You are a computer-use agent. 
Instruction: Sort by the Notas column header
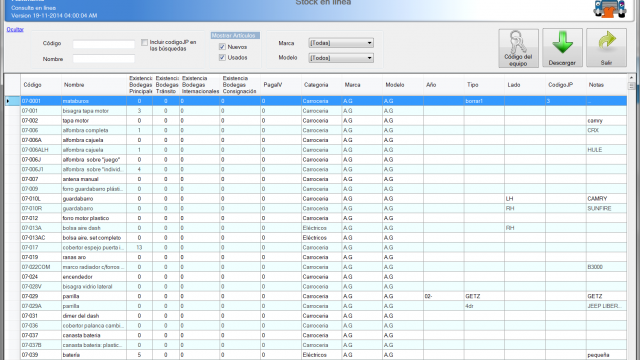coord(607,85)
